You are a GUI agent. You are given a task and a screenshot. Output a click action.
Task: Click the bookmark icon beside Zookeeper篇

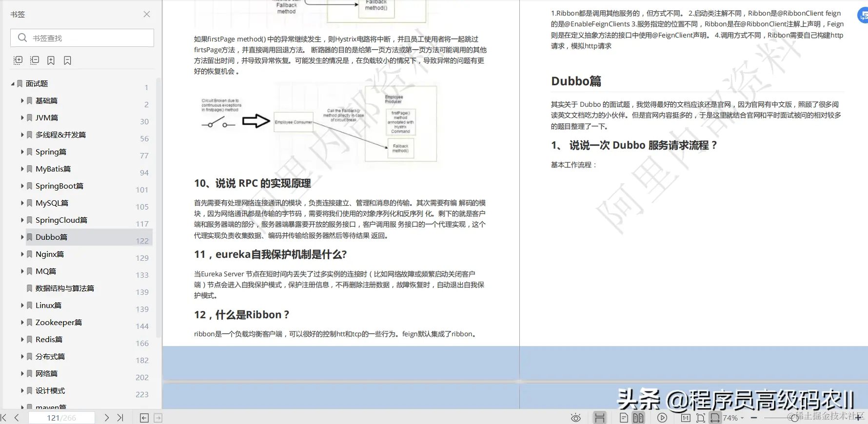click(30, 322)
